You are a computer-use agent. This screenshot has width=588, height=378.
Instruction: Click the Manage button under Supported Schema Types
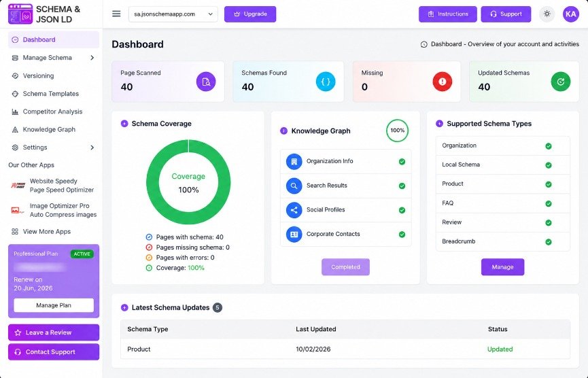coord(502,267)
